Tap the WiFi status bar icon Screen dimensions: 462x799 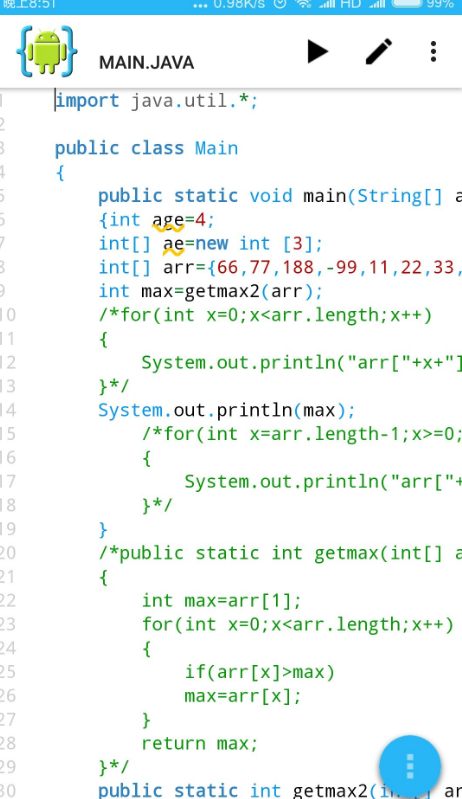[x=304, y=4]
